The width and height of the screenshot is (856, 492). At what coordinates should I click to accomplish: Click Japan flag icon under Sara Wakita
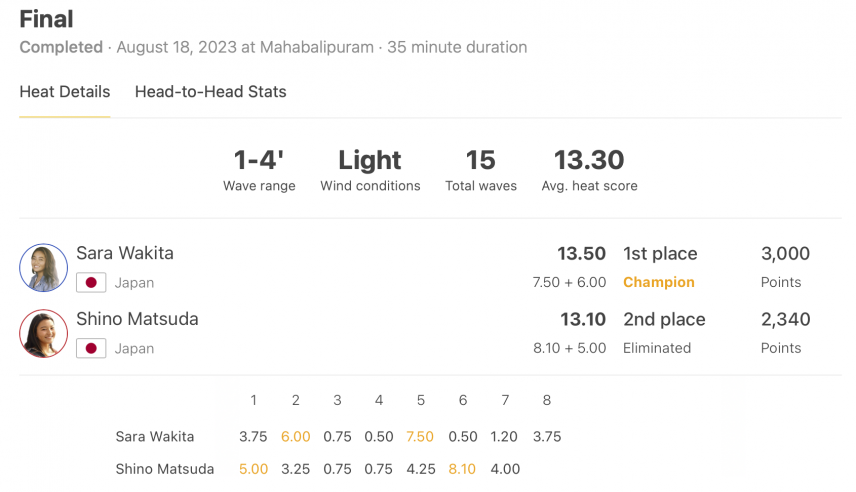tap(91, 283)
